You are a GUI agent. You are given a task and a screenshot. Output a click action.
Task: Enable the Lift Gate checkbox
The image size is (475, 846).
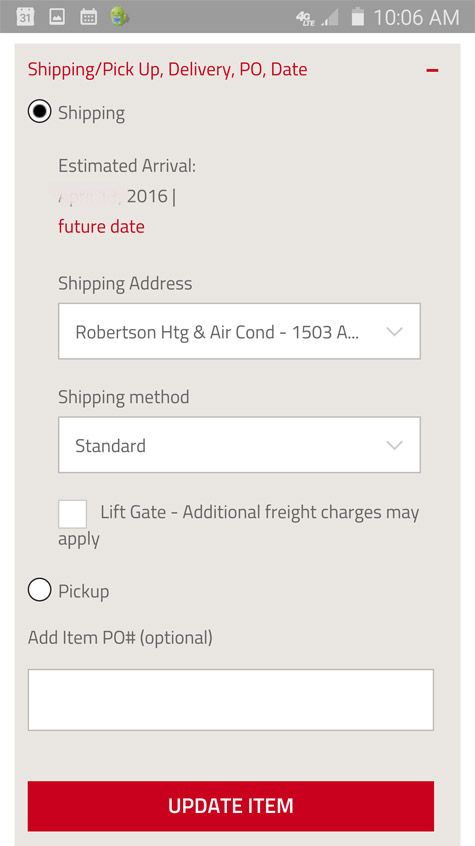[x=72, y=514]
